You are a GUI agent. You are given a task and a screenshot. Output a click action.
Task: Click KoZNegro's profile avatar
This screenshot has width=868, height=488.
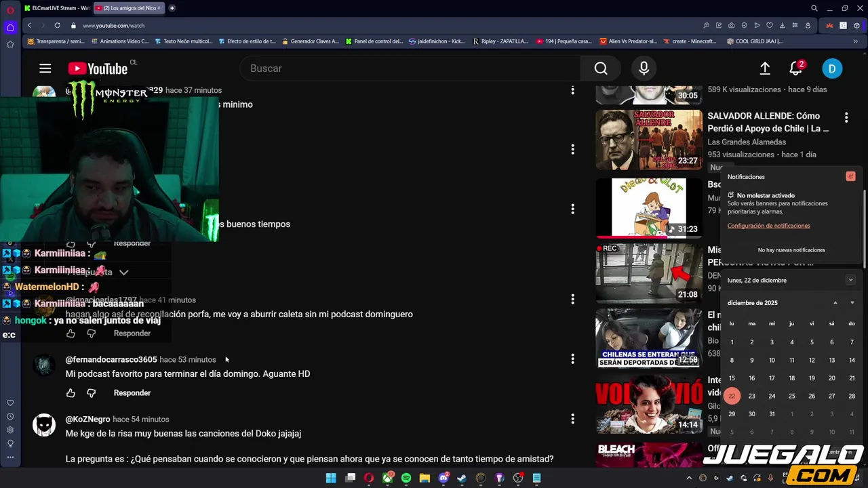coord(44,426)
